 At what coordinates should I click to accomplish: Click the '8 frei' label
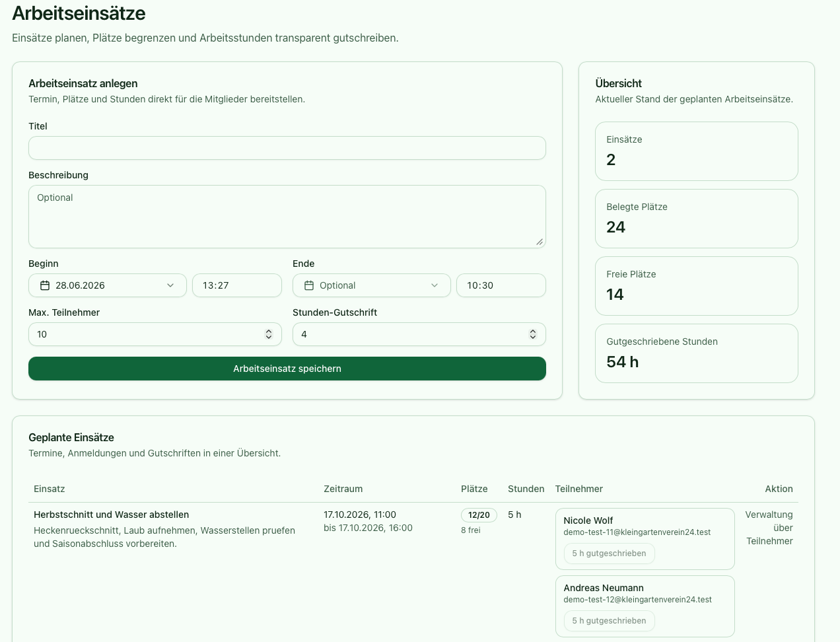(471, 530)
